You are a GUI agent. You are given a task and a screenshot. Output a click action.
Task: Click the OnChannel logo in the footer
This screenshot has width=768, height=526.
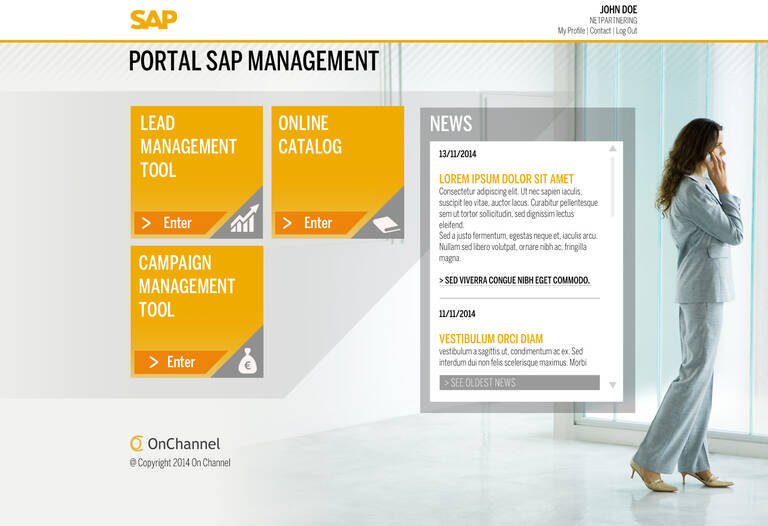[175, 443]
